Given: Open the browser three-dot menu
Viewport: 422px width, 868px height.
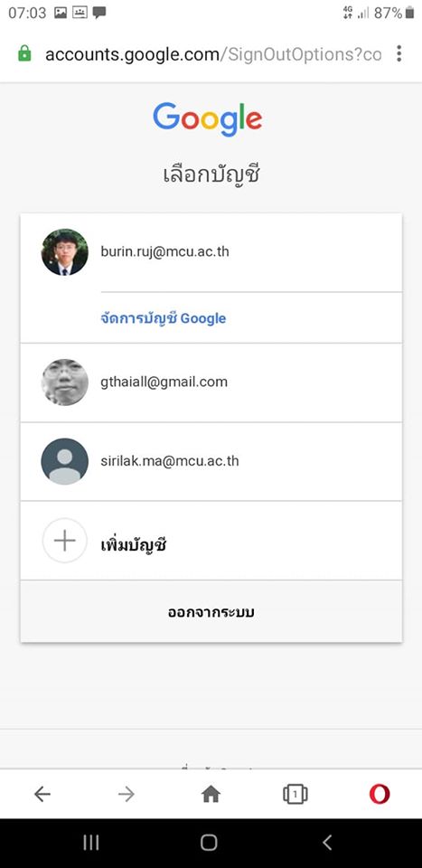Looking at the screenshot, I should (399, 53).
